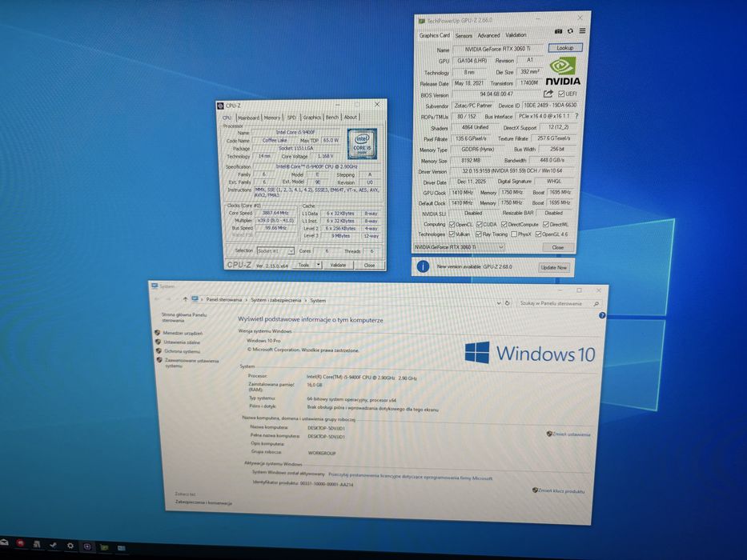747x560 pixels.
Task: Toggle the UEFI checkbox in GPU-Z
Action: tap(561, 94)
